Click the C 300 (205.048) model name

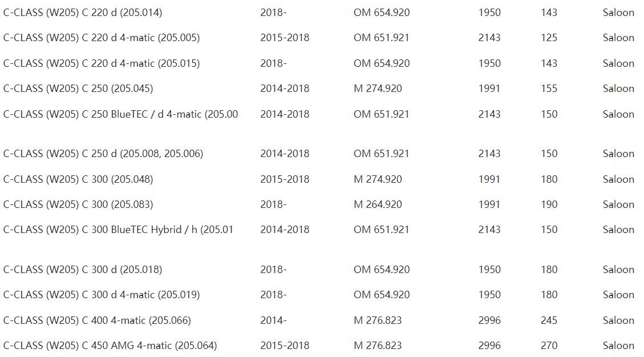click(x=78, y=179)
